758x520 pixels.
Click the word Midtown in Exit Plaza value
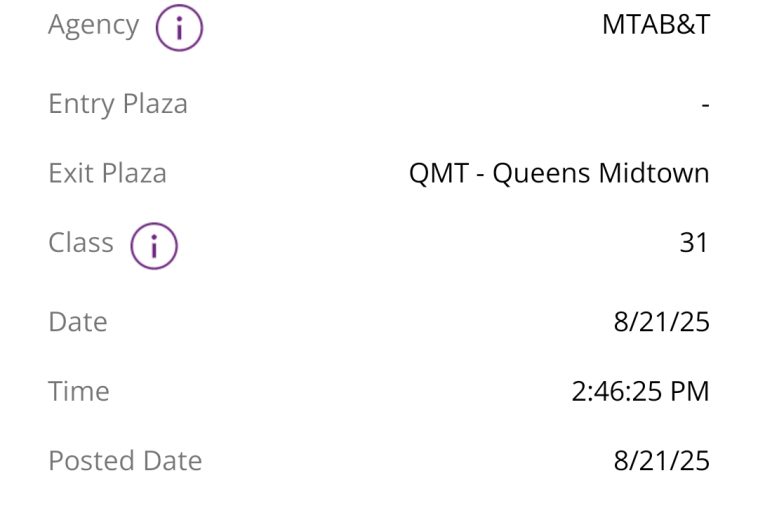coord(654,173)
